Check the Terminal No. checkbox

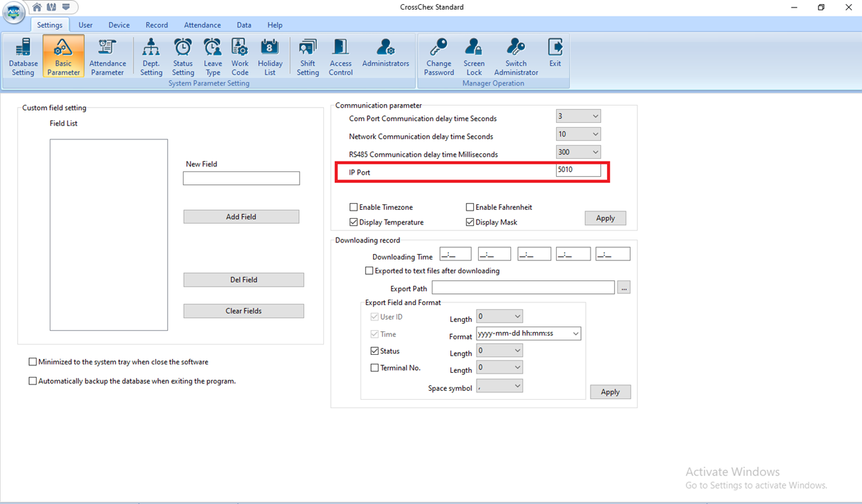pyautogui.click(x=374, y=368)
